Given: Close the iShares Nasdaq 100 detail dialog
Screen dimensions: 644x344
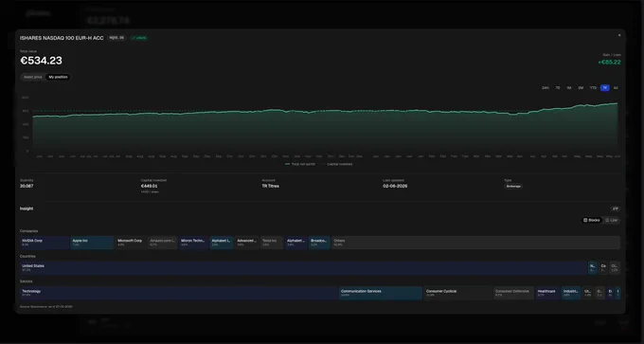Looking at the screenshot, I should click(619, 35).
